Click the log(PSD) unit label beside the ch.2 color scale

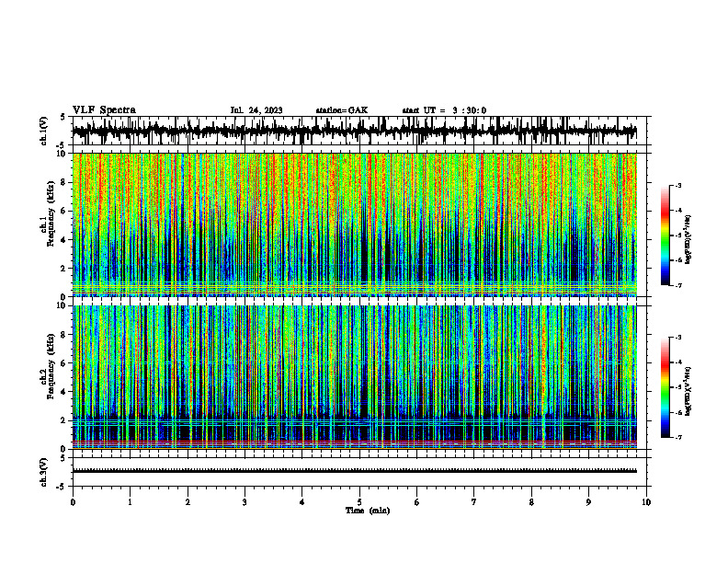[688, 391]
